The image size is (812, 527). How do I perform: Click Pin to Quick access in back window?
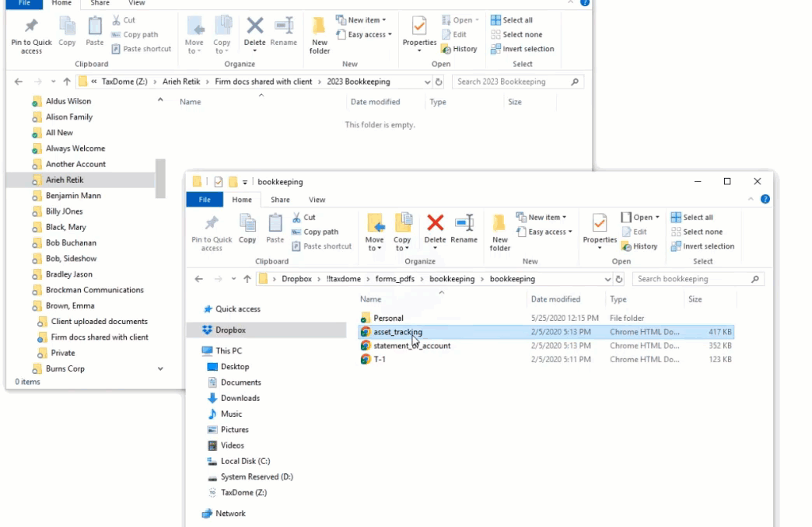(31, 35)
